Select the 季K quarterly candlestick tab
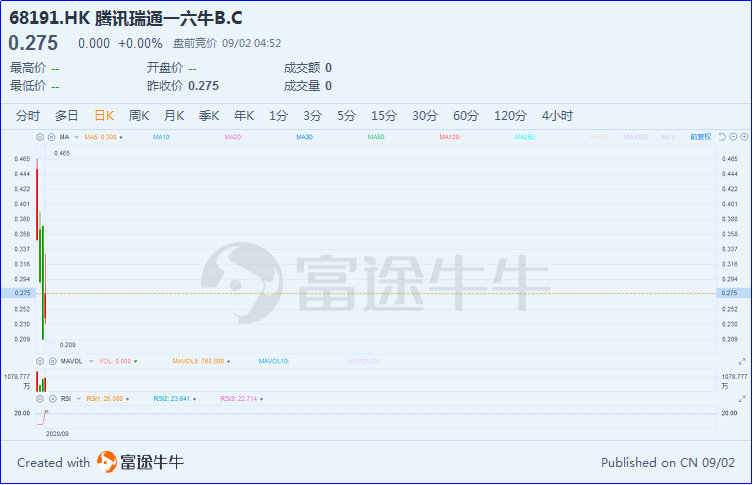The width and height of the screenshot is (753, 485). (209, 116)
